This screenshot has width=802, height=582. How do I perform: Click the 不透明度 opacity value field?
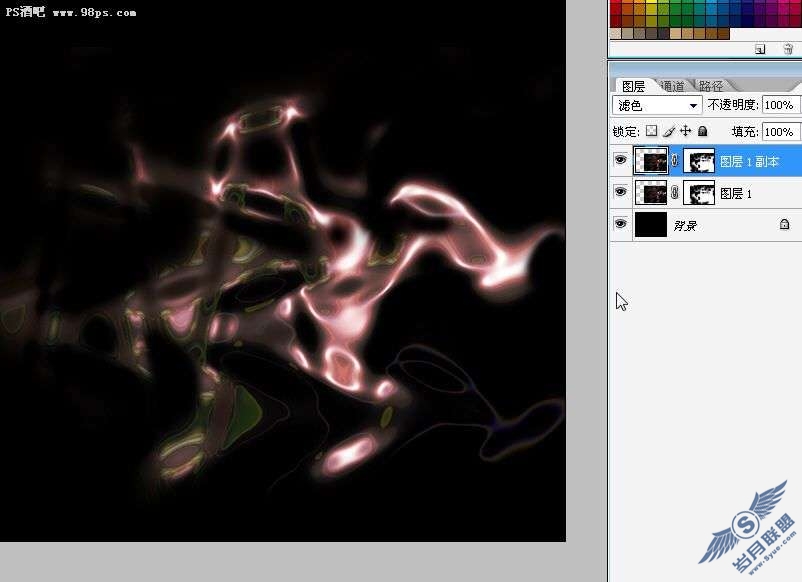point(779,105)
